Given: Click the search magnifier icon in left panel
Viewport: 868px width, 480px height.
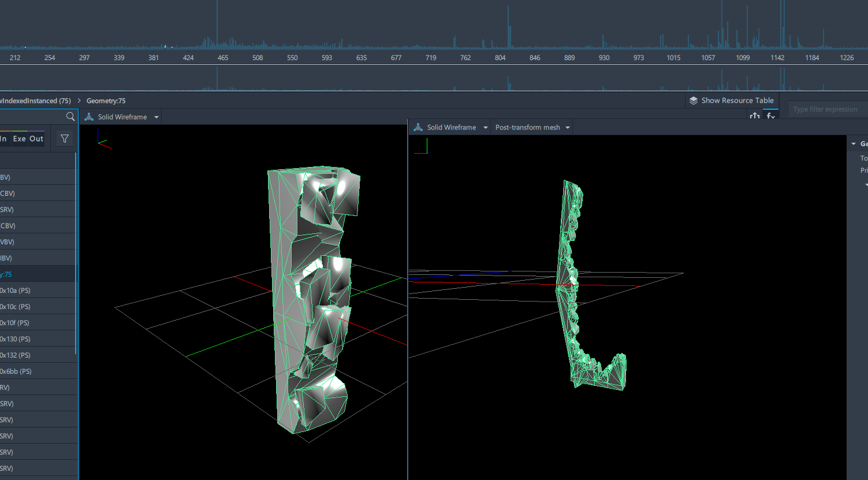Looking at the screenshot, I should 70,117.
